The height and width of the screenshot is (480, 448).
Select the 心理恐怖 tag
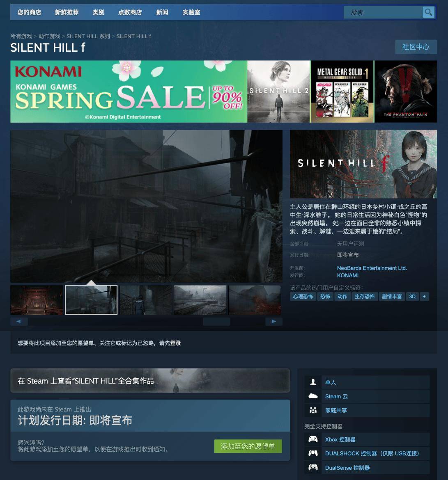point(303,296)
